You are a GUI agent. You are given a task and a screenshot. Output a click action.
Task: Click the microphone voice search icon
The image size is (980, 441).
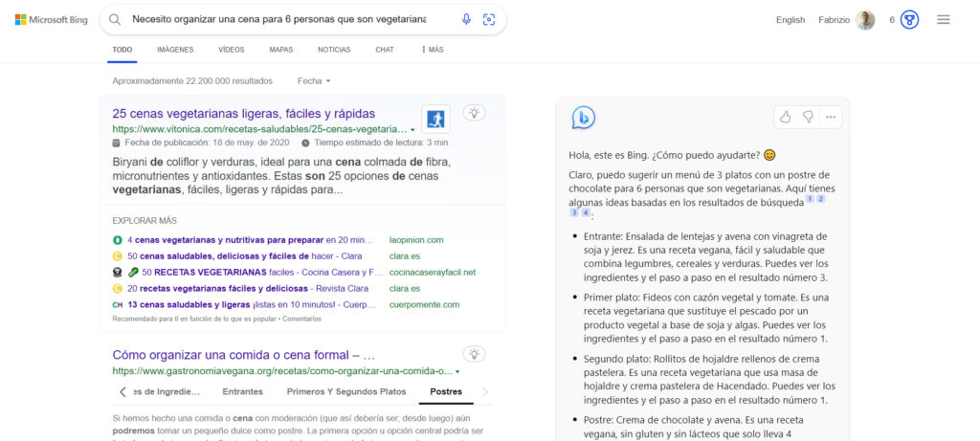point(466,19)
